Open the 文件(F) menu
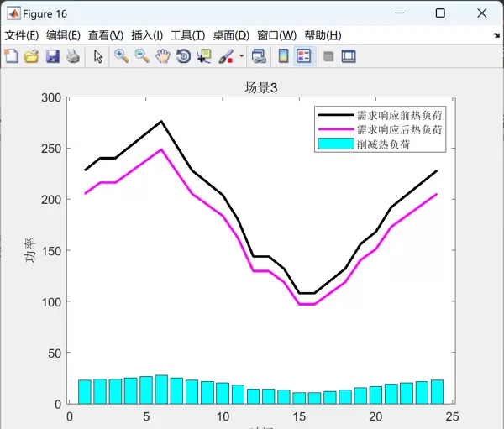 (22, 35)
